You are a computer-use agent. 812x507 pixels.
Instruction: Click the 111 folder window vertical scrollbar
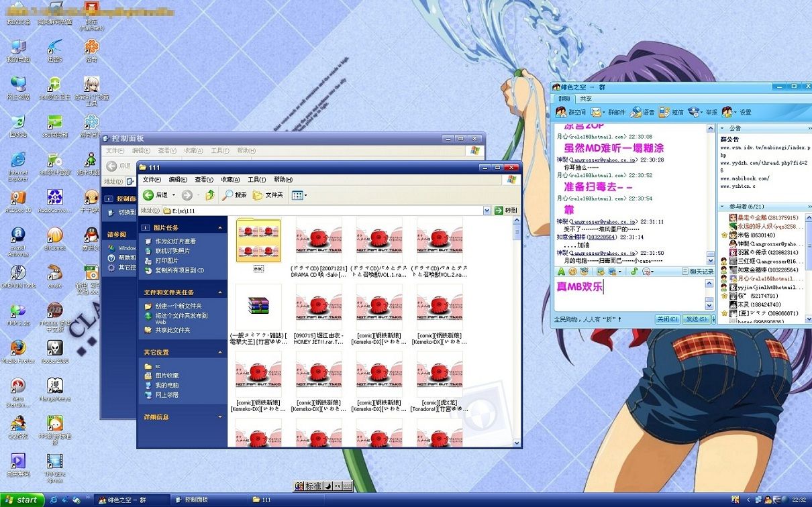(x=517, y=331)
